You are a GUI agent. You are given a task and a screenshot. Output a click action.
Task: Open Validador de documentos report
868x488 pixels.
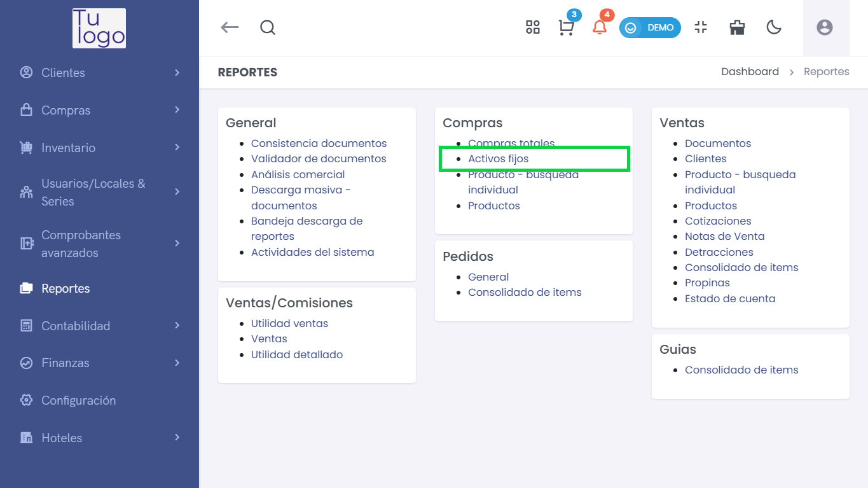[319, 158]
